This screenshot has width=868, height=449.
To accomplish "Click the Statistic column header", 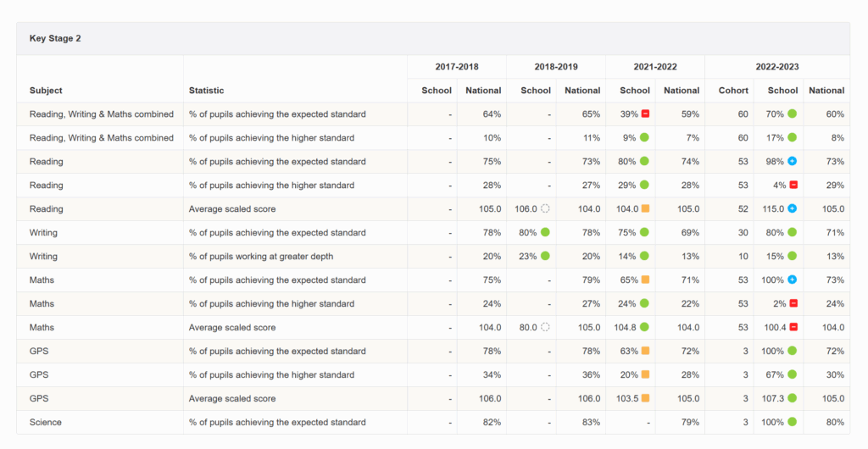I will click(x=206, y=91).
